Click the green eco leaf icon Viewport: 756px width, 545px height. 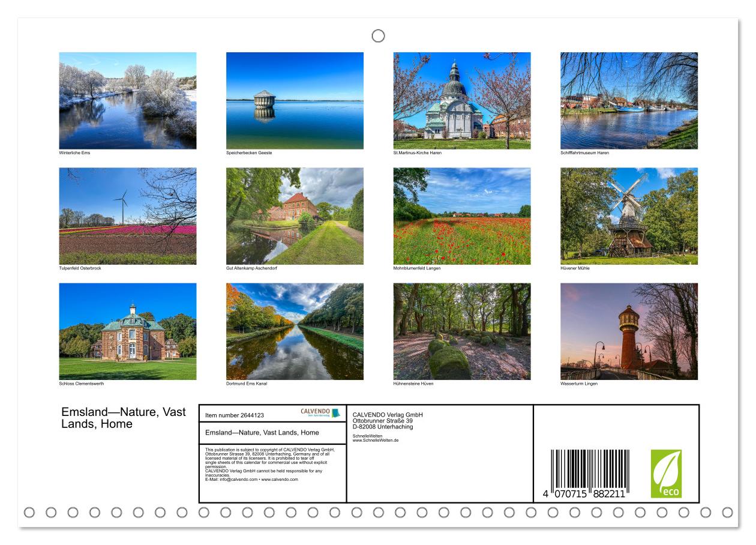pyautogui.click(x=666, y=474)
